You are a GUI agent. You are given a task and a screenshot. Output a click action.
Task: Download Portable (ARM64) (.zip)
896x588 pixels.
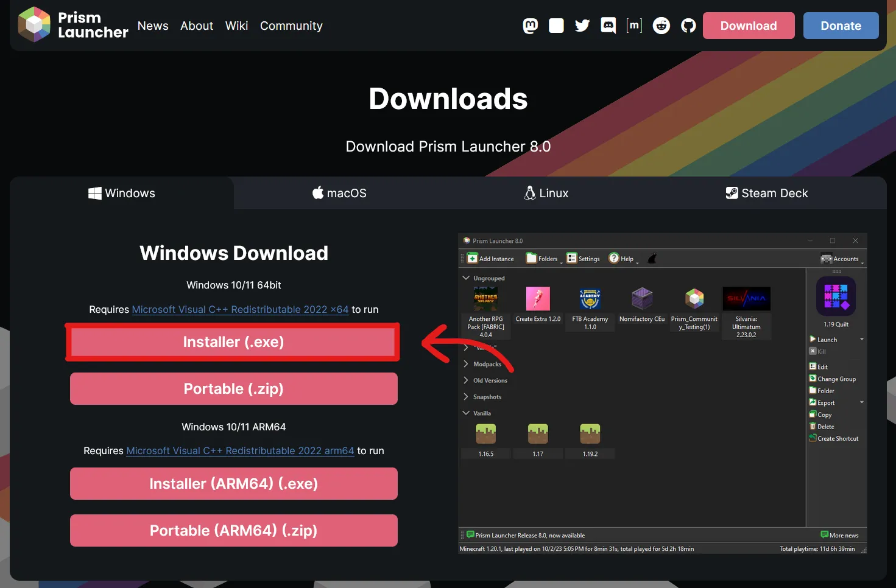click(x=233, y=531)
